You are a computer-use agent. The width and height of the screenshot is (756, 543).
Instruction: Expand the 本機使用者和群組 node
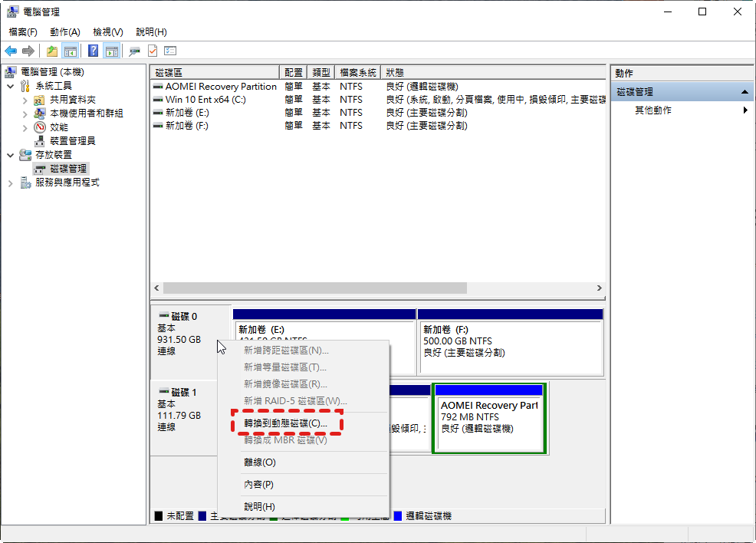25,114
